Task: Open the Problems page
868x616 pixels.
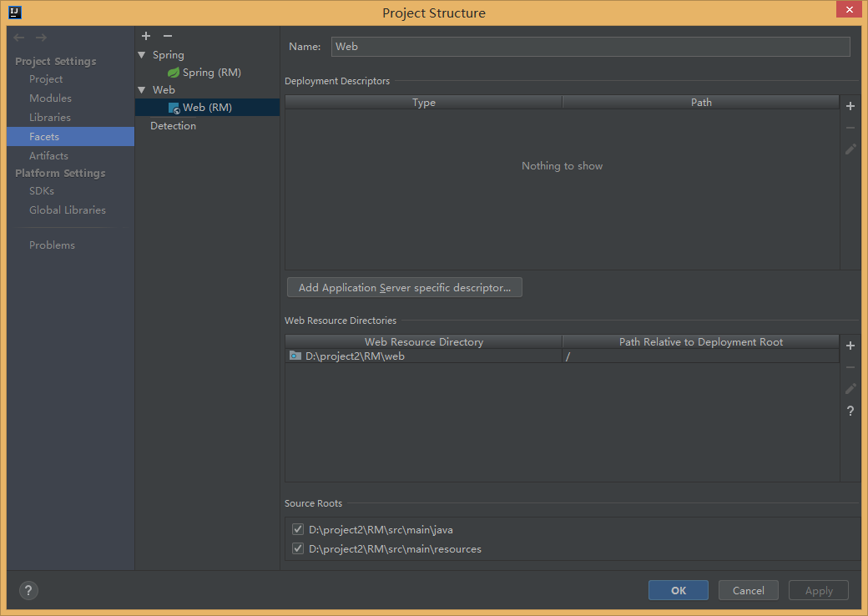Action: pos(52,245)
